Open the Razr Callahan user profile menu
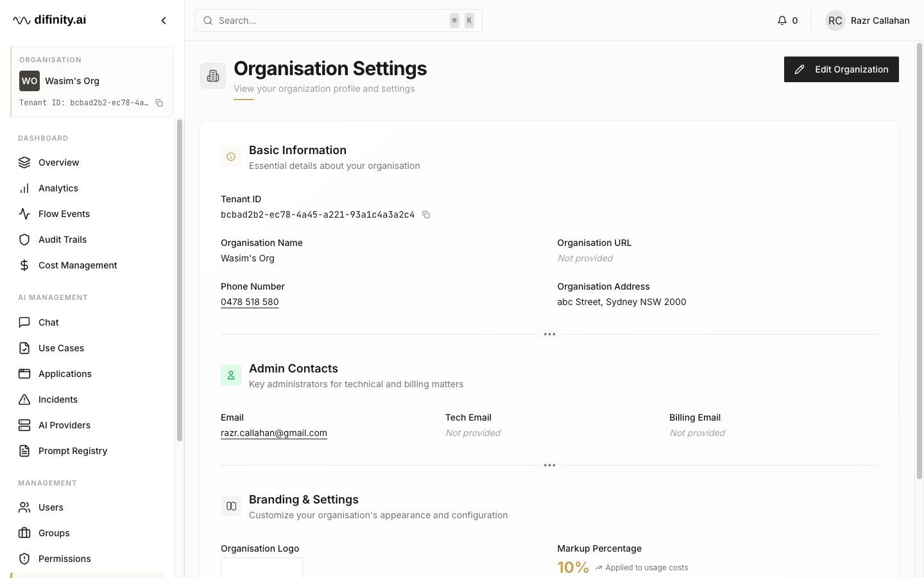Viewport: 924px width, 578px height. 868,21
